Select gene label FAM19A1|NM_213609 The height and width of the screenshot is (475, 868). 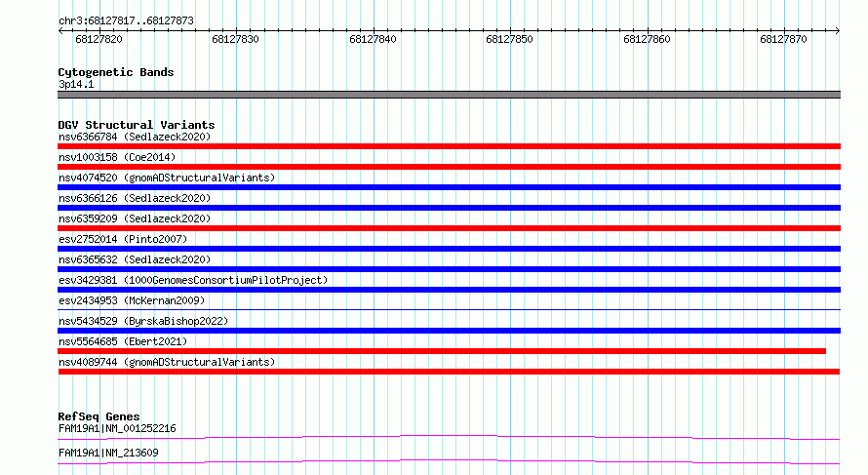(108, 453)
